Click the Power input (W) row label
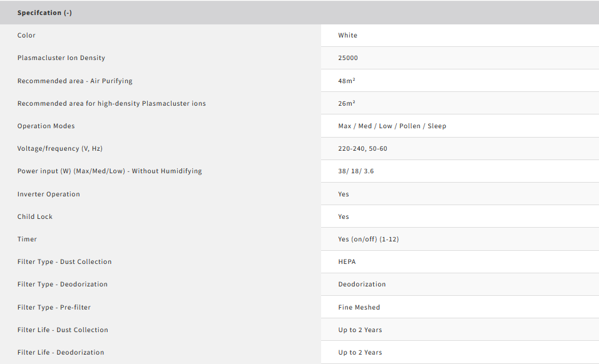This screenshot has height=364, width=599. 110,171
